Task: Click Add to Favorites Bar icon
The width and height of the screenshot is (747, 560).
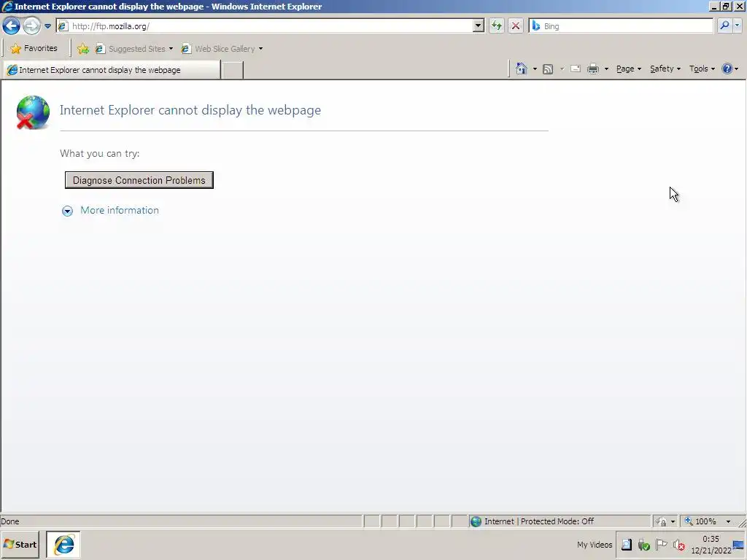Action: (x=83, y=49)
